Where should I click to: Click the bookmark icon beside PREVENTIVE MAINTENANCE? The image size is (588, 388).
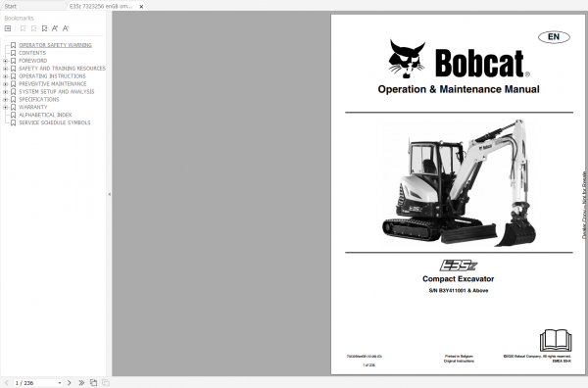(13, 84)
